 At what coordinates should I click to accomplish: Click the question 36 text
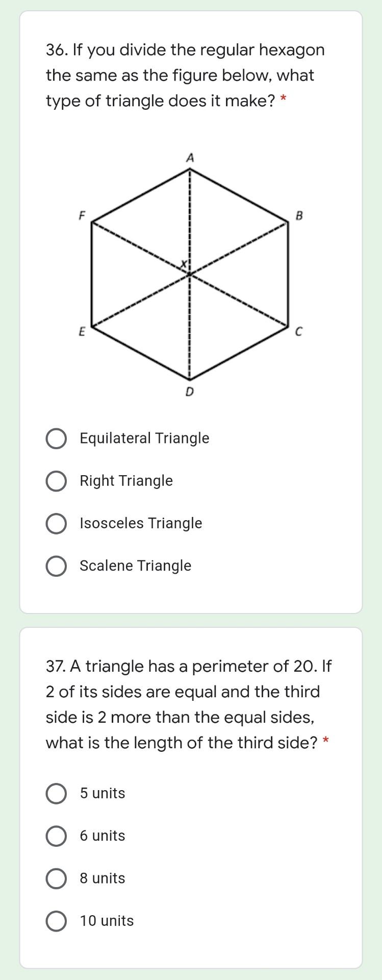point(185,75)
